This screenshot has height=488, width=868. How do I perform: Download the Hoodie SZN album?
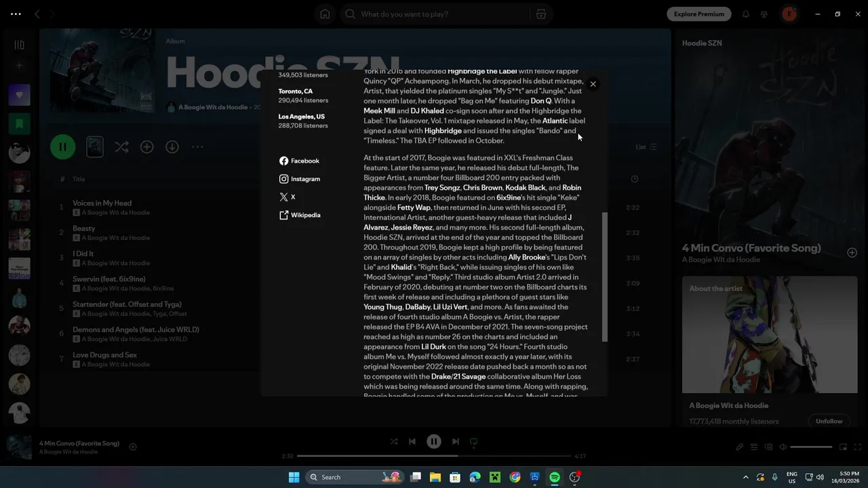point(172,147)
